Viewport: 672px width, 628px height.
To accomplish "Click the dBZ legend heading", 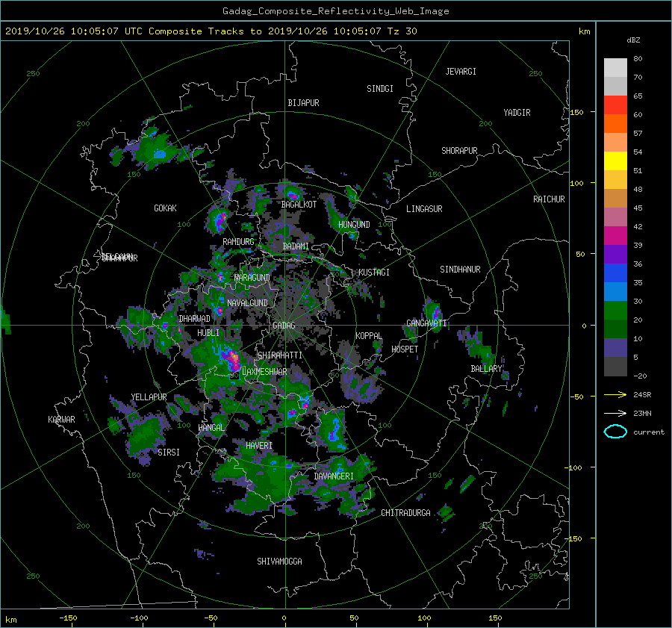I will tap(633, 40).
